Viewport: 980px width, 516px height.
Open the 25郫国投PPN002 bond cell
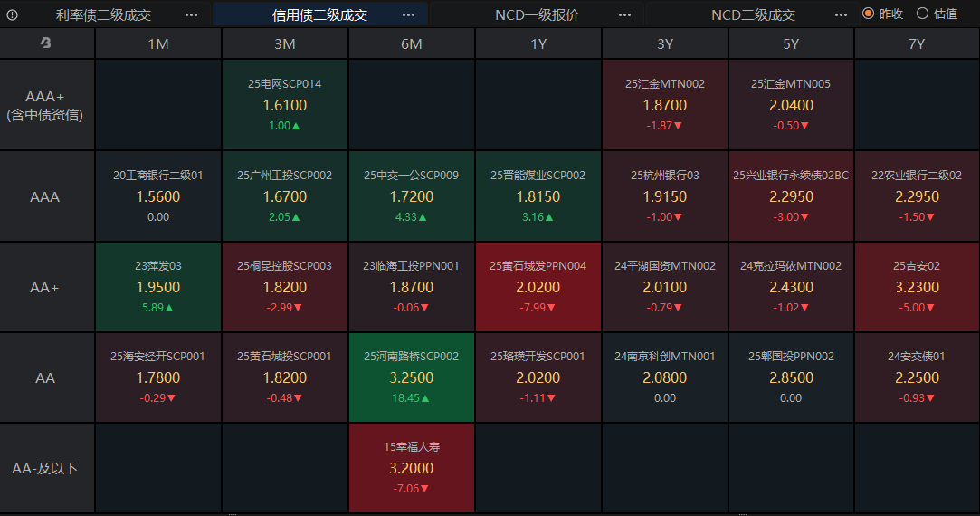791,377
